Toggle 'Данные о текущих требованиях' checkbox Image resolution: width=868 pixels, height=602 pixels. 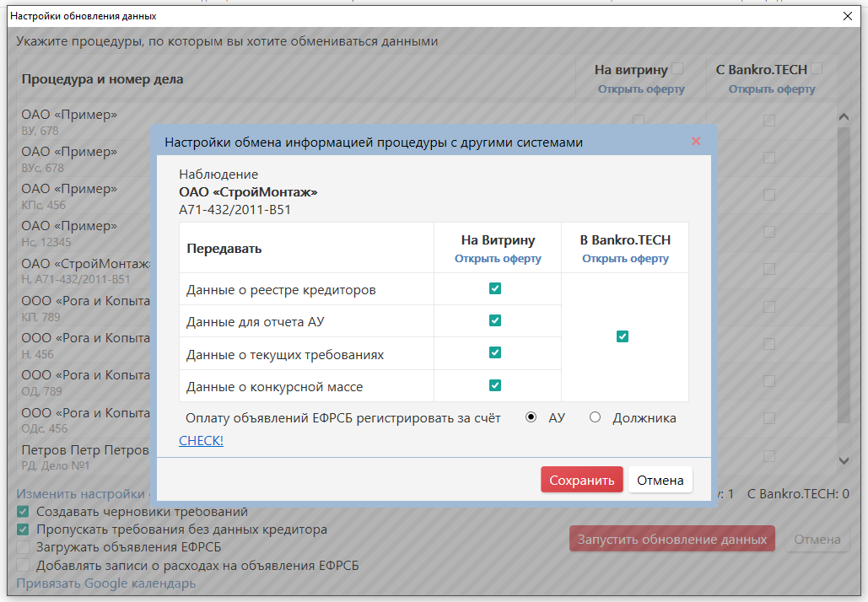tap(495, 353)
